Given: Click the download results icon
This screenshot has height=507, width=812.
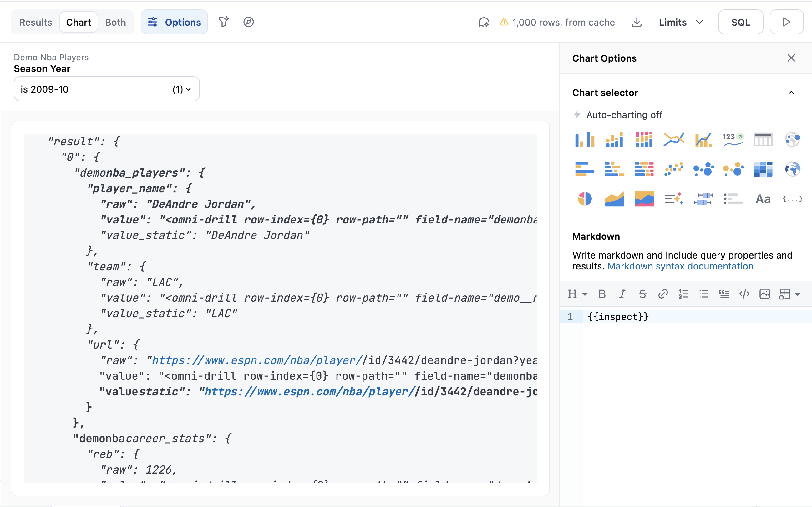Looking at the screenshot, I should click(637, 22).
